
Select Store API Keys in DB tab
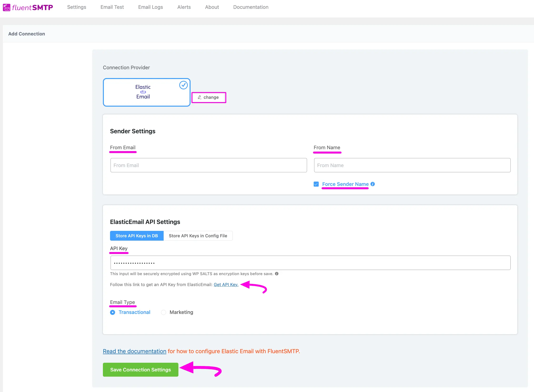pyautogui.click(x=137, y=236)
